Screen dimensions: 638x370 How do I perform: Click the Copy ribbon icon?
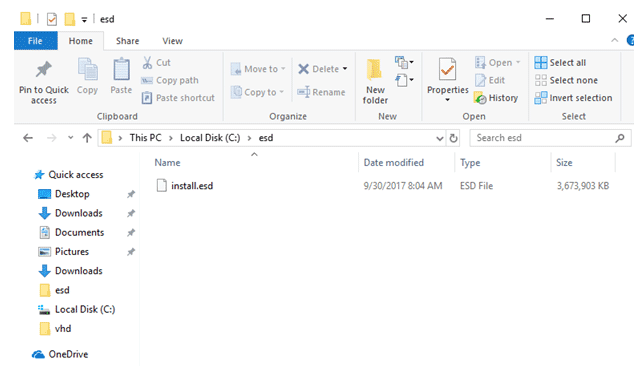tap(87, 77)
